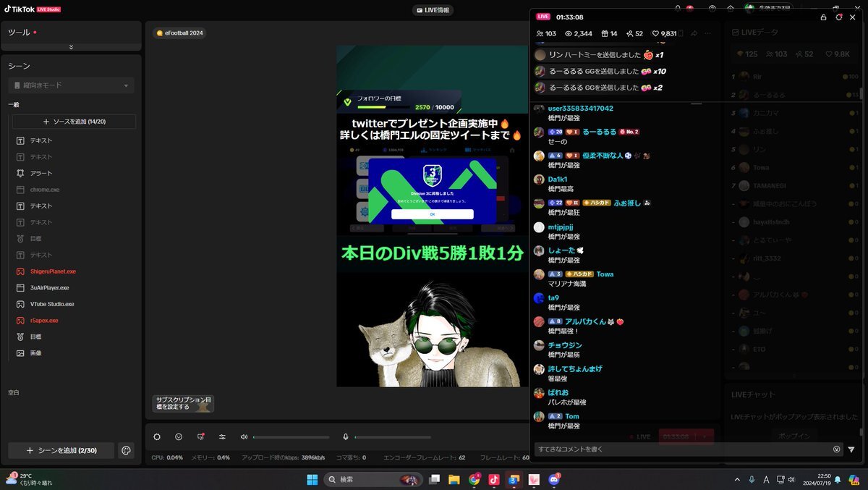Image resolution: width=868 pixels, height=490 pixels.
Task: Click the eFootball 2024 game tag
Action: tap(179, 33)
